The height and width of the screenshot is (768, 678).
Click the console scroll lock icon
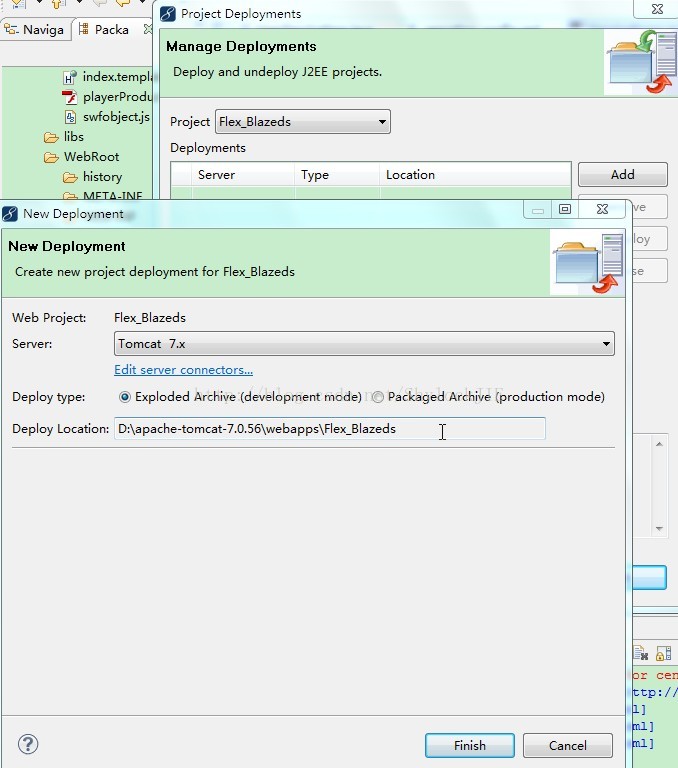pos(663,653)
